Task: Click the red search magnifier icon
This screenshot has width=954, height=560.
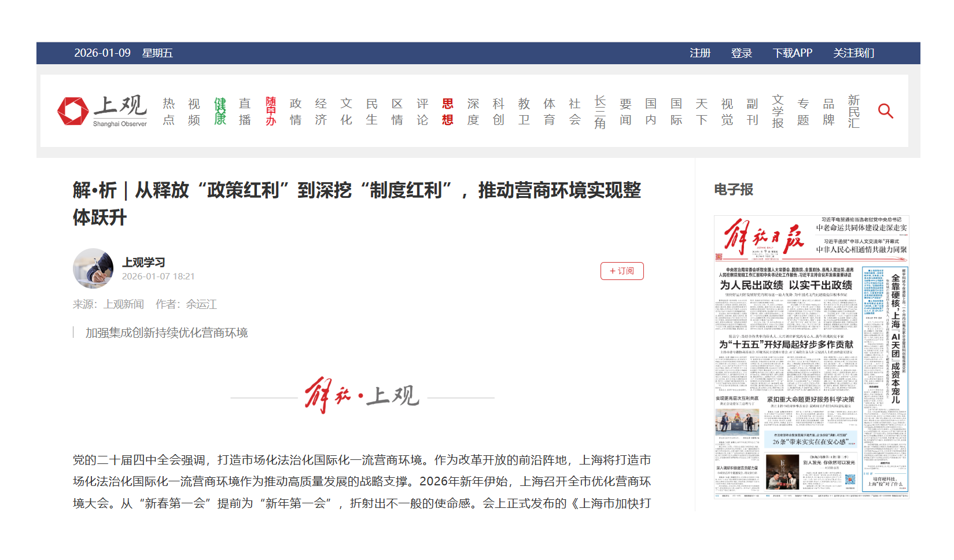Action: pyautogui.click(x=885, y=111)
